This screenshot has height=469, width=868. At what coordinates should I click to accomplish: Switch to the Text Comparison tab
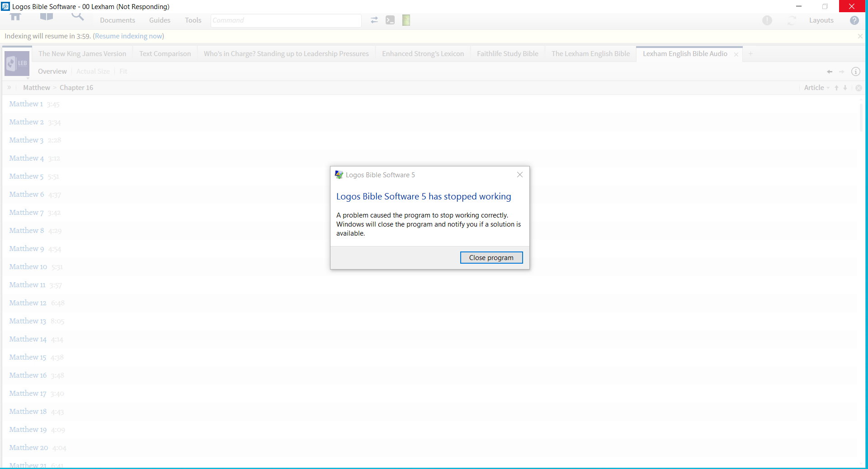pos(165,54)
